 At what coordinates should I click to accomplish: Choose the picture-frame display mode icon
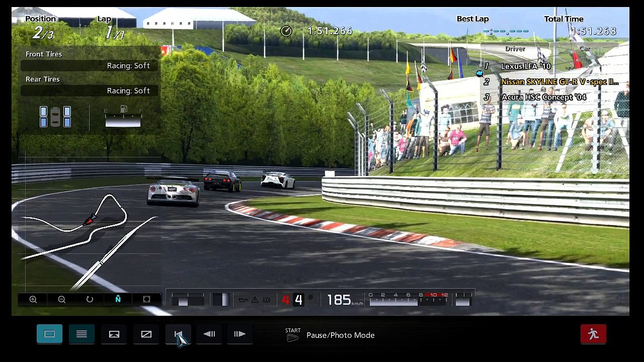click(114, 334)
